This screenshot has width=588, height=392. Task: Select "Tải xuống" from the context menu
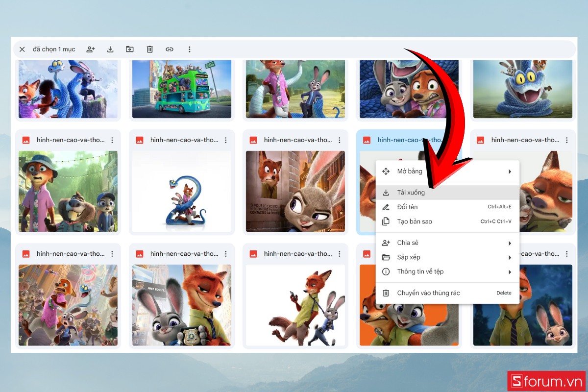click(x=412, y=192)
